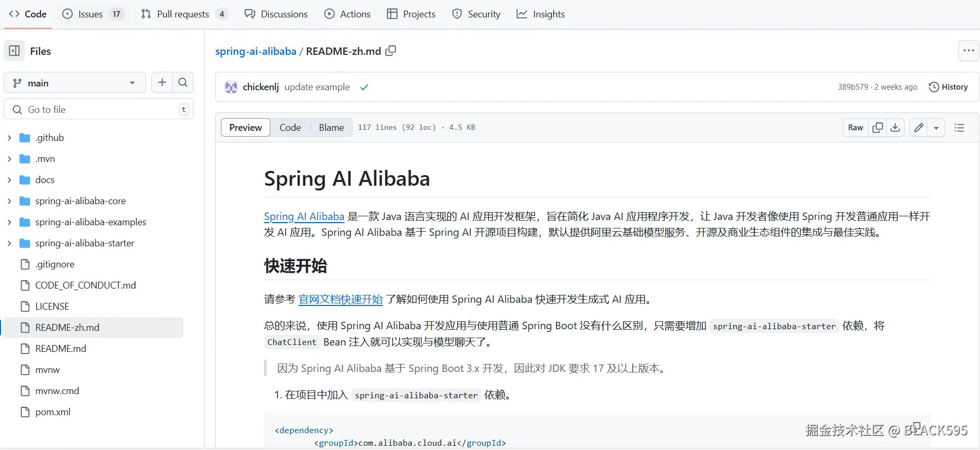Open mvnw in the file tree
The image size is (980, 450).
click(47, 370)
